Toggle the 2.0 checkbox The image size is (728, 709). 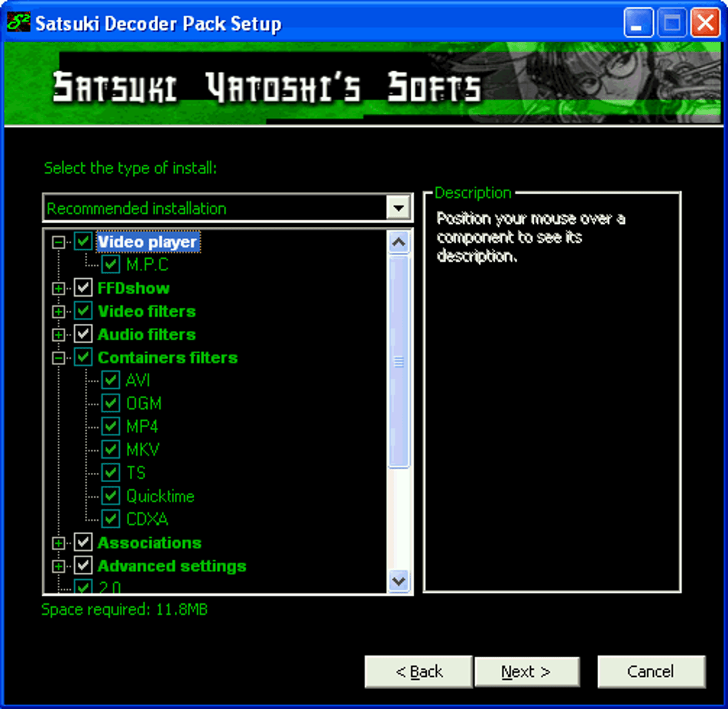(83, 587)
